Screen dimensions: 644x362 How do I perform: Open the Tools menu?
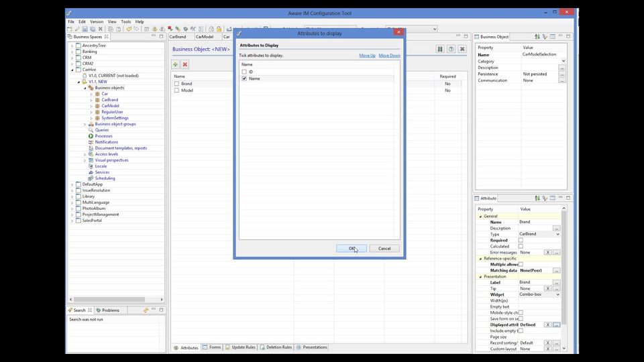pos(125,21)
